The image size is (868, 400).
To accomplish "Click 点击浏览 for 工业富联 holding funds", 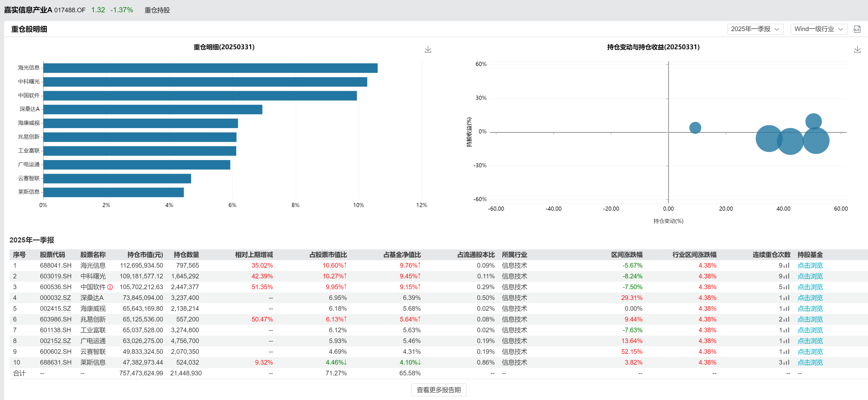I will [810, 330].
